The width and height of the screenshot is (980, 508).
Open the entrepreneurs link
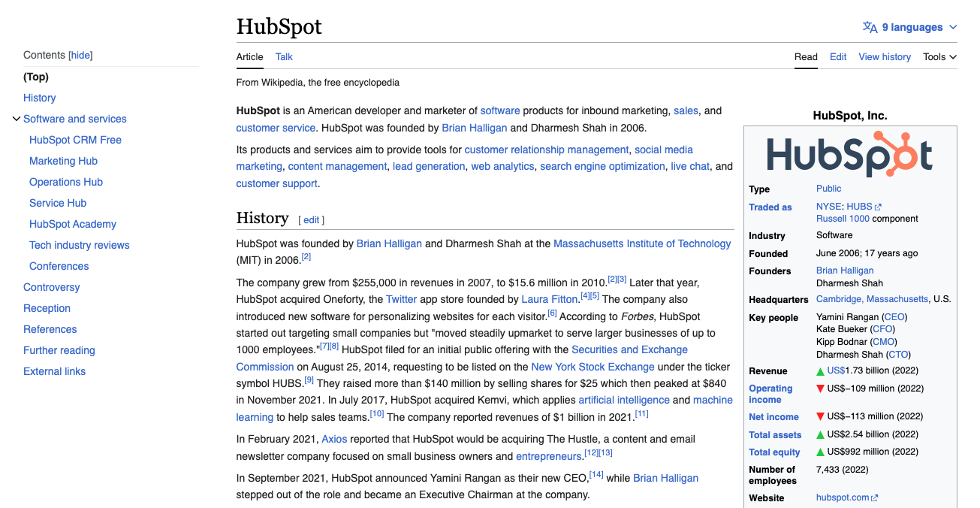(x=549, y=456)
